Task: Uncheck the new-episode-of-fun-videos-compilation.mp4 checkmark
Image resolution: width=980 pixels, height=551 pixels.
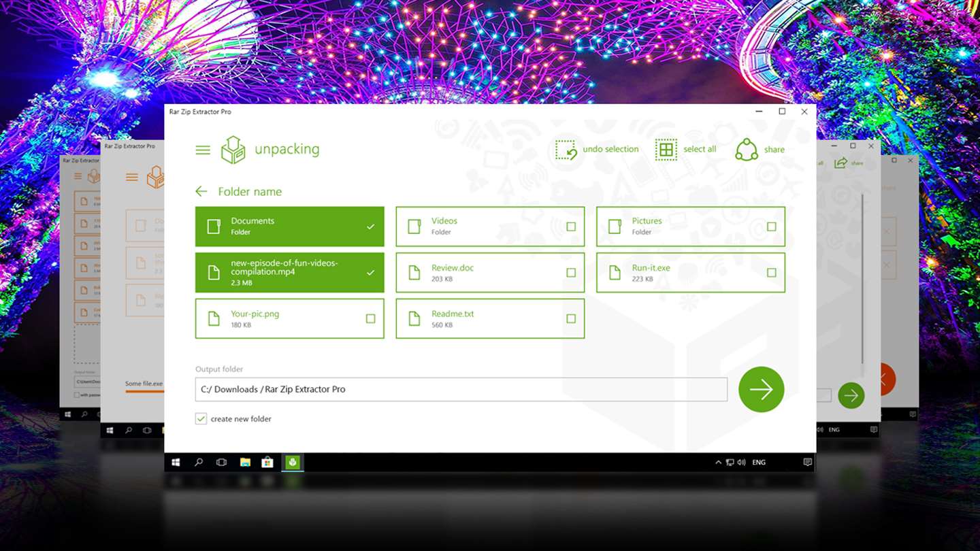Action: [370, 273]
